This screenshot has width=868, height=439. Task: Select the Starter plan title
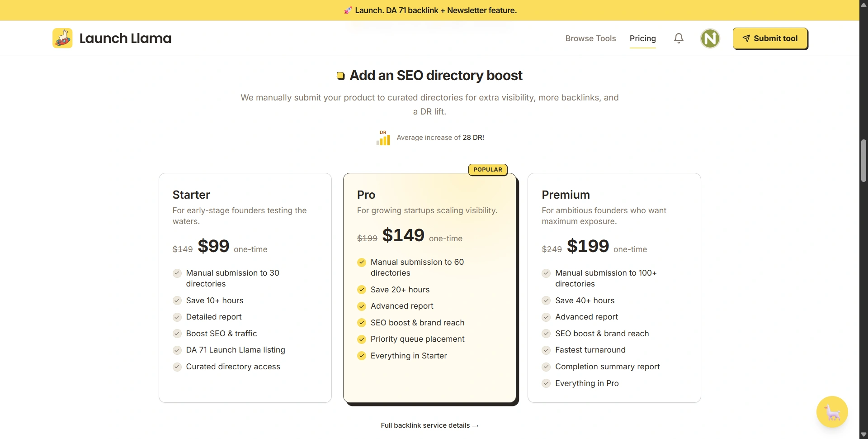coord(191,195)
